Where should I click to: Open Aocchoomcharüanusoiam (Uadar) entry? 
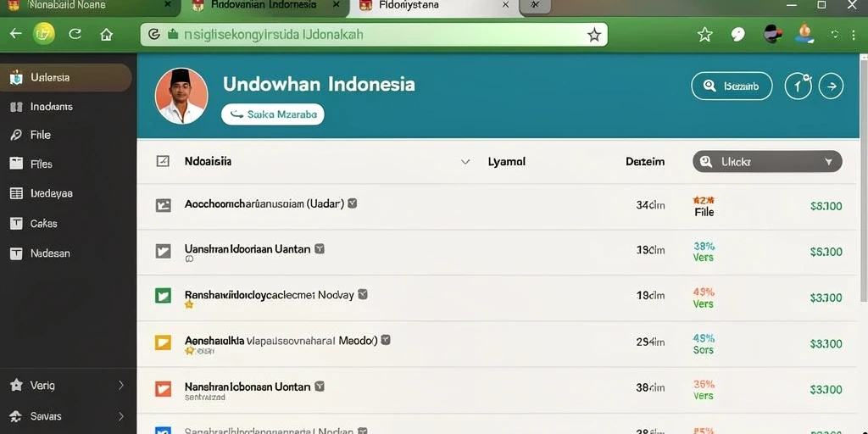coord(264,203)
